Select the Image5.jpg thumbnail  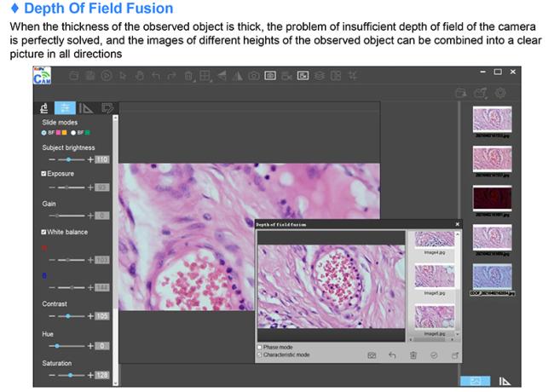[x=432, y=276]
